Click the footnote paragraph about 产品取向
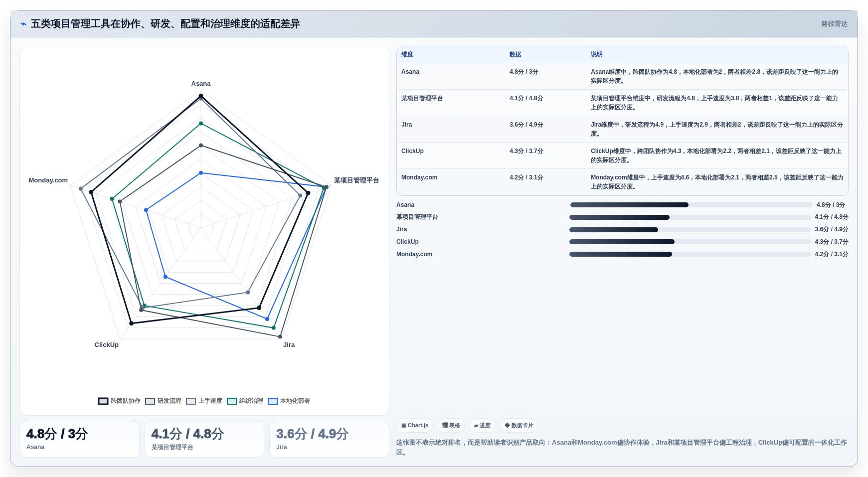868x477 pixels. 622,447
